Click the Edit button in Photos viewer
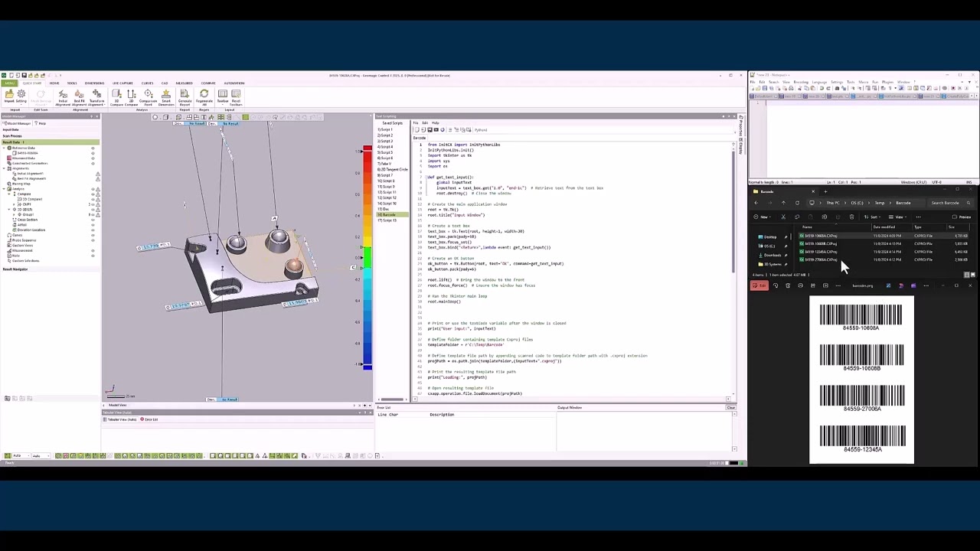 pyautogui.click(x=759, y=285)
